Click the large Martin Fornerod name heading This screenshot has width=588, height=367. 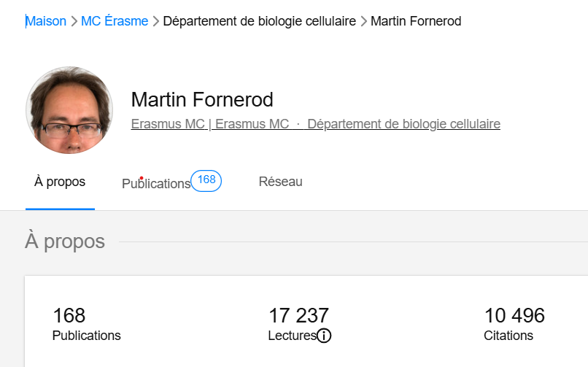(x=201, y=100)
